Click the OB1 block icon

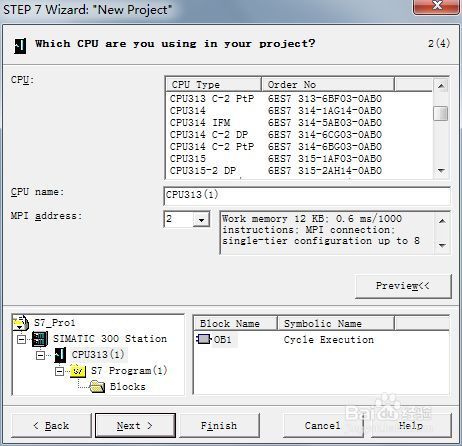click(x=203, y=339)
